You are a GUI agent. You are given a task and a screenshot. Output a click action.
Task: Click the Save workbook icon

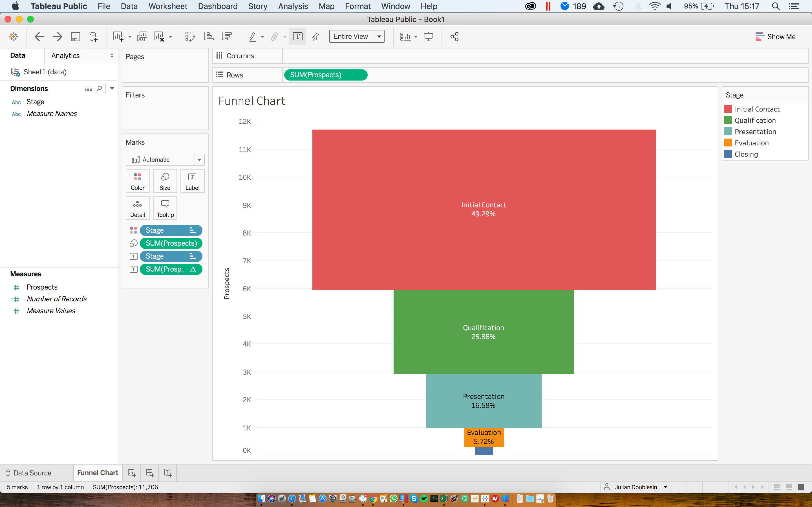(x=76, y=37)
